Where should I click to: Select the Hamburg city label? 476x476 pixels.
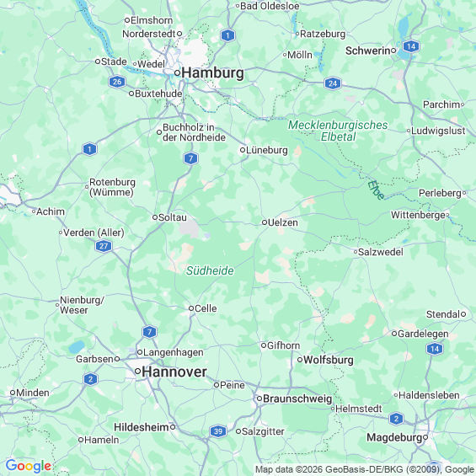(212, 72)
